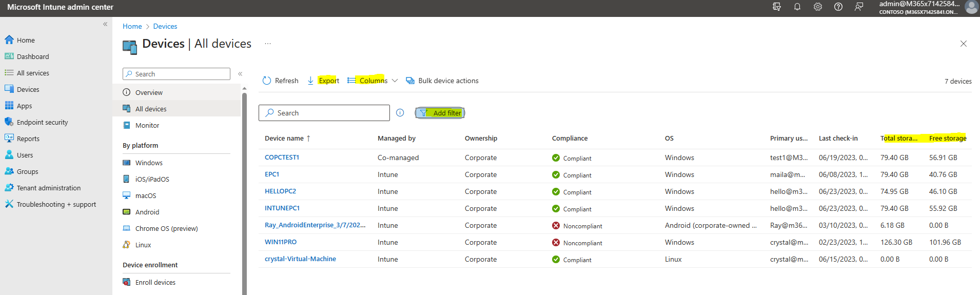Click the submenu Search box
Viewport: 980px width, 295px height.
177,74
